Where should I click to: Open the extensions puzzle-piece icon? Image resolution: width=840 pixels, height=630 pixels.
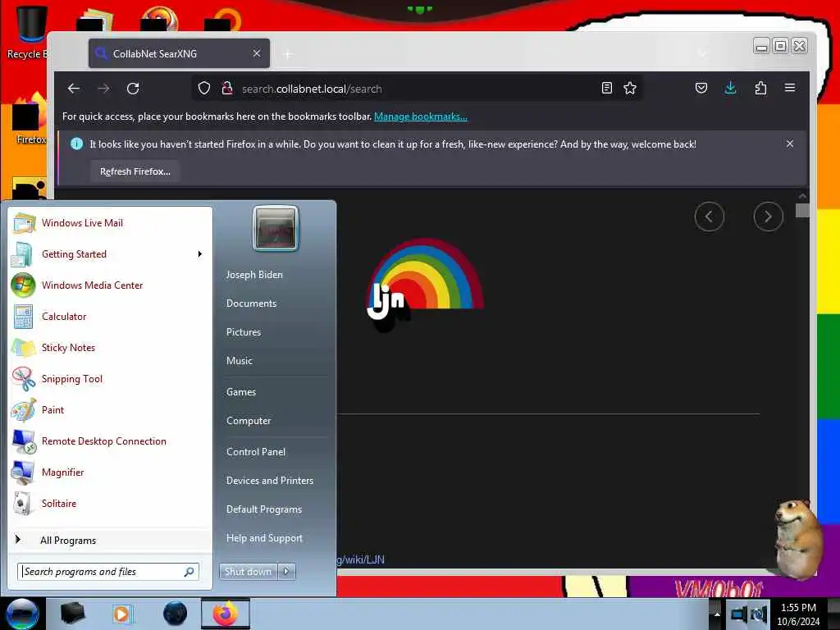pos(760,88)
